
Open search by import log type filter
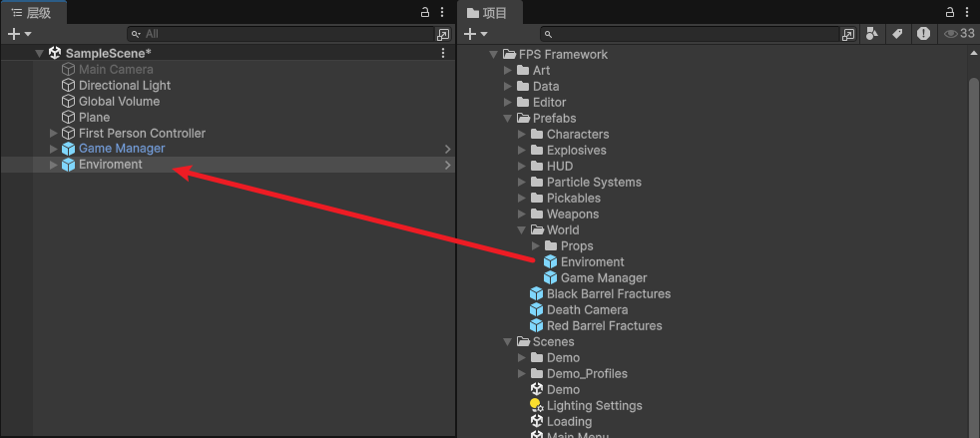(924, 34)
